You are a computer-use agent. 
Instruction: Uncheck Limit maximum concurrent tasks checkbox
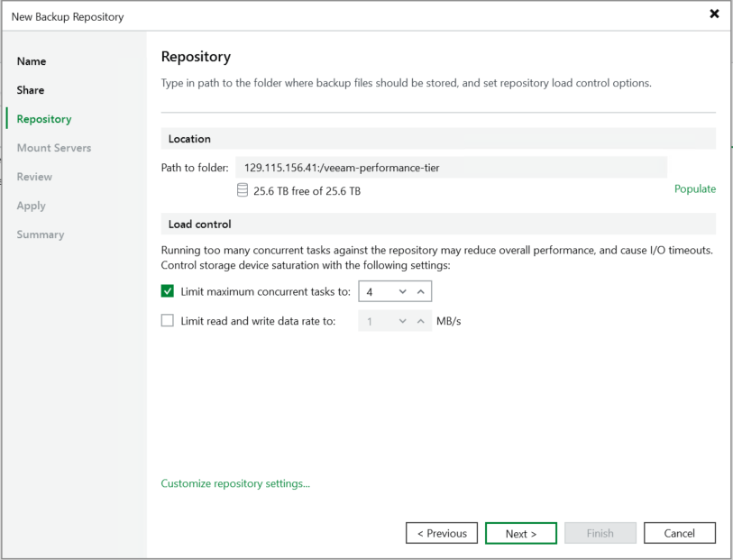168,291
